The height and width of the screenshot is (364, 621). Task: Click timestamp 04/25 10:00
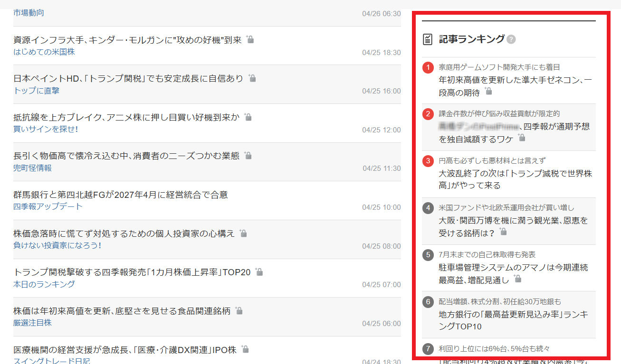(382, 207)
